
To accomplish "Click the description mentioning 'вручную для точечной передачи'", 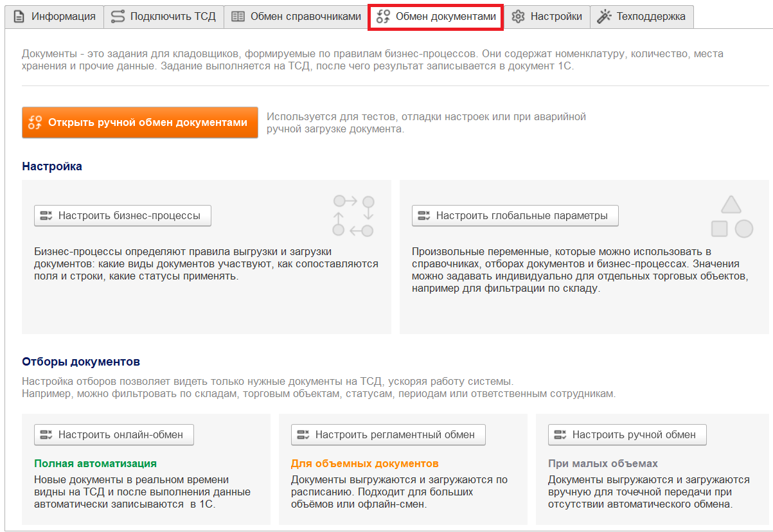I will click(649, 492).
